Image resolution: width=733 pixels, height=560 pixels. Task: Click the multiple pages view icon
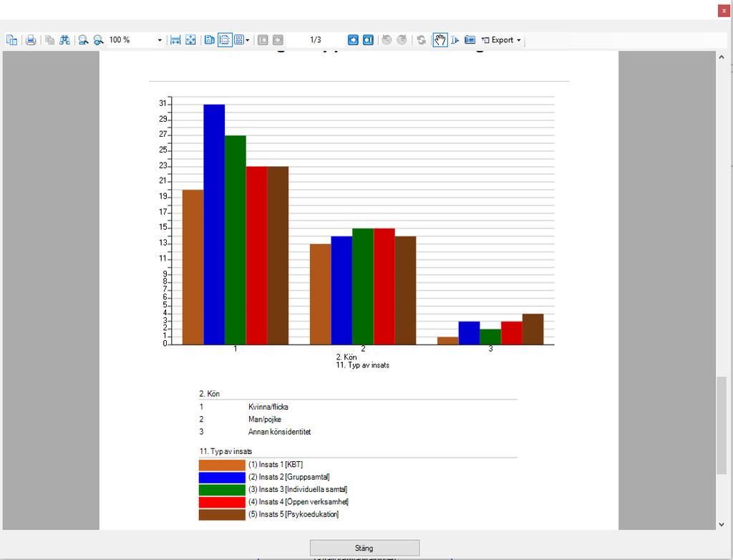tap(239, 40)
